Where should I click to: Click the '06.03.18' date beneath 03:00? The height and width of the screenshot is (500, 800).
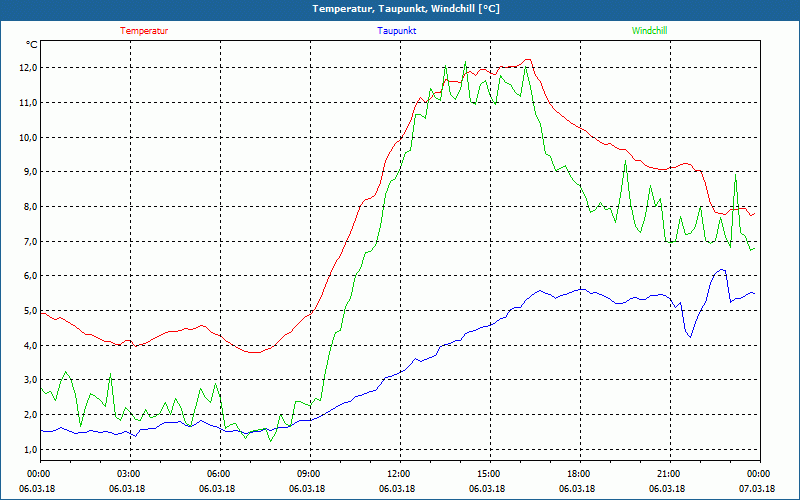coord(127,489)
